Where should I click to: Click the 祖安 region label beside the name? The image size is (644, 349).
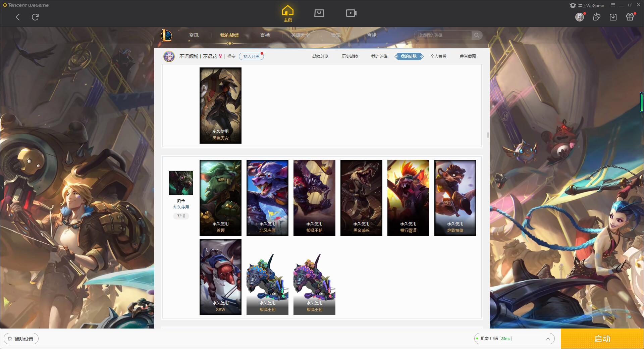click(x=231, y=56)
